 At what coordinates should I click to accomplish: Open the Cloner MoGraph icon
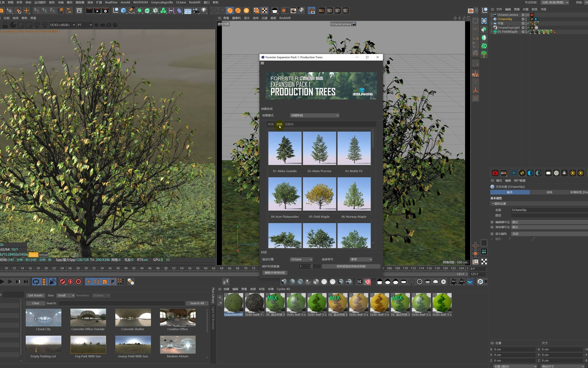click(x=163, y=10)
